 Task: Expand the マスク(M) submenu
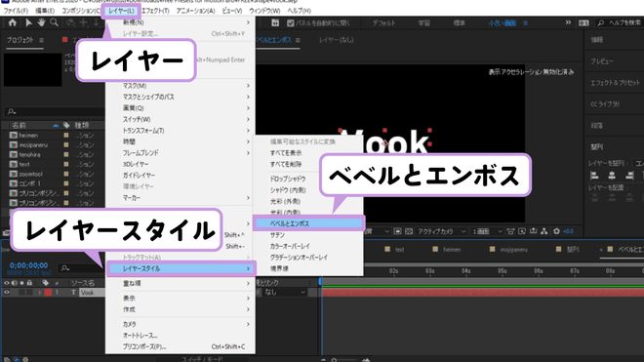tap(180, 86)
